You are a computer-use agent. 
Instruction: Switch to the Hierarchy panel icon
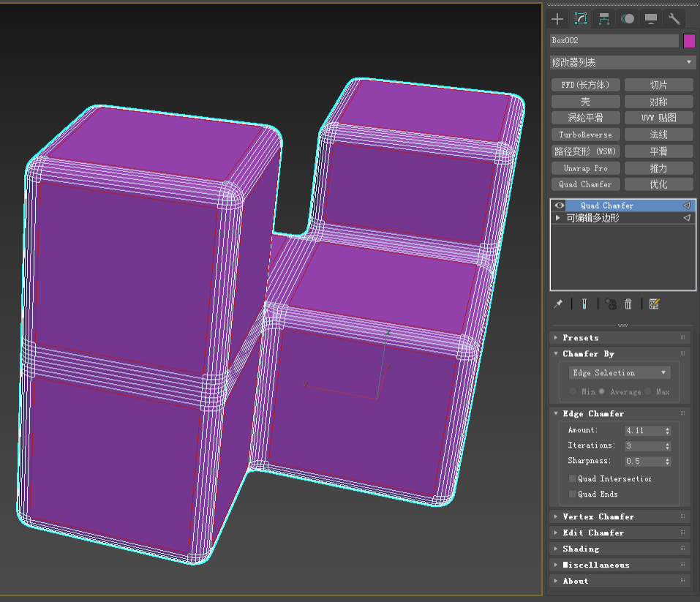click(604, 19)
